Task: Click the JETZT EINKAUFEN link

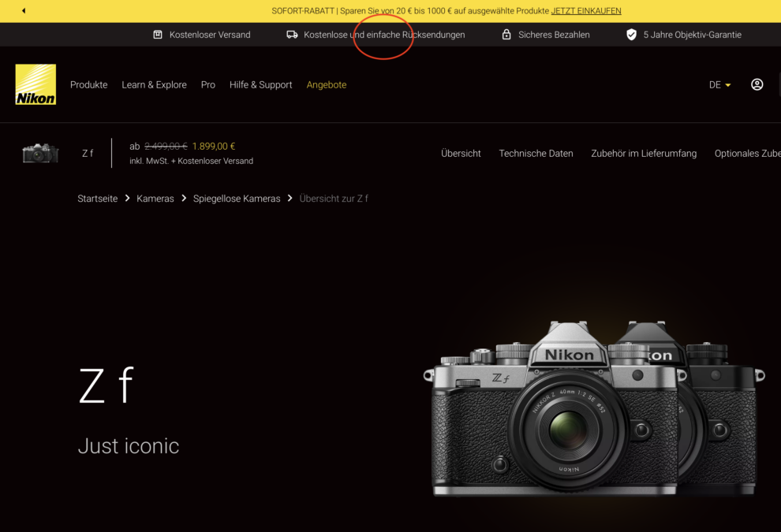Action: 585,11
